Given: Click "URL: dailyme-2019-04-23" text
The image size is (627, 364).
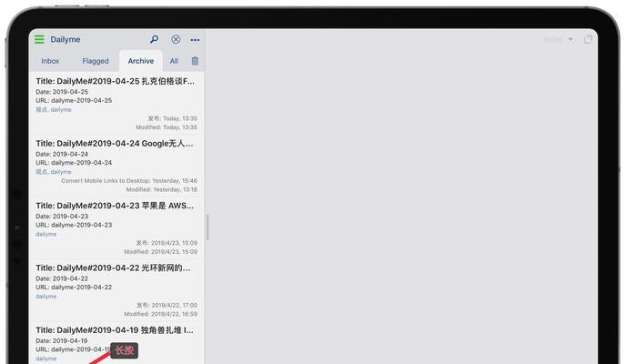Looking at the screenshot, I should [74, 225].
